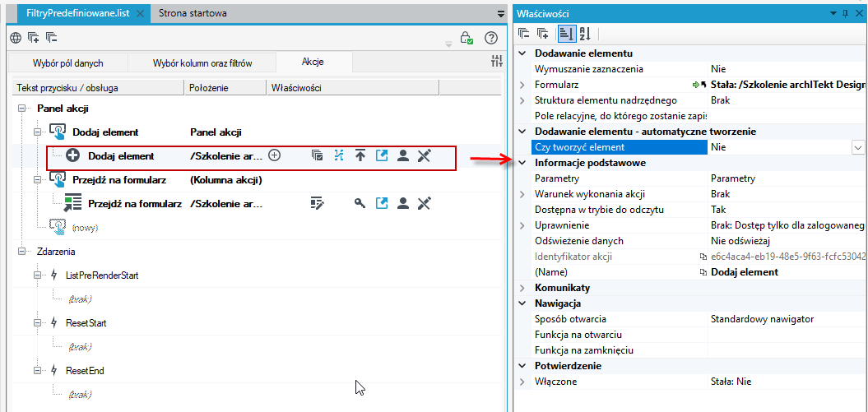The height and width of the screenshot is (412, 868).
Task: Pin the Właściwości panel with the pushpin icon
Action: (845, 14)
